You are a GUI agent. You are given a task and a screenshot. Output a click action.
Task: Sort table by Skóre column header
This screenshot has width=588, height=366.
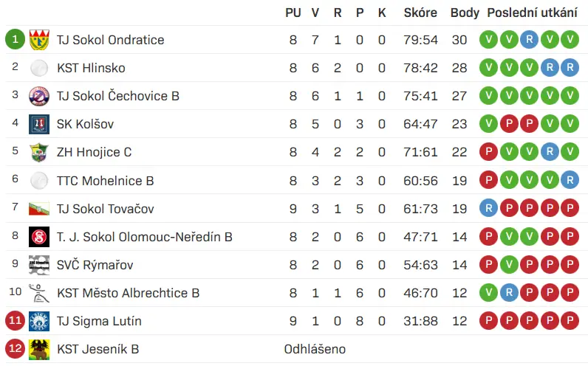click(x=420, y=13)
